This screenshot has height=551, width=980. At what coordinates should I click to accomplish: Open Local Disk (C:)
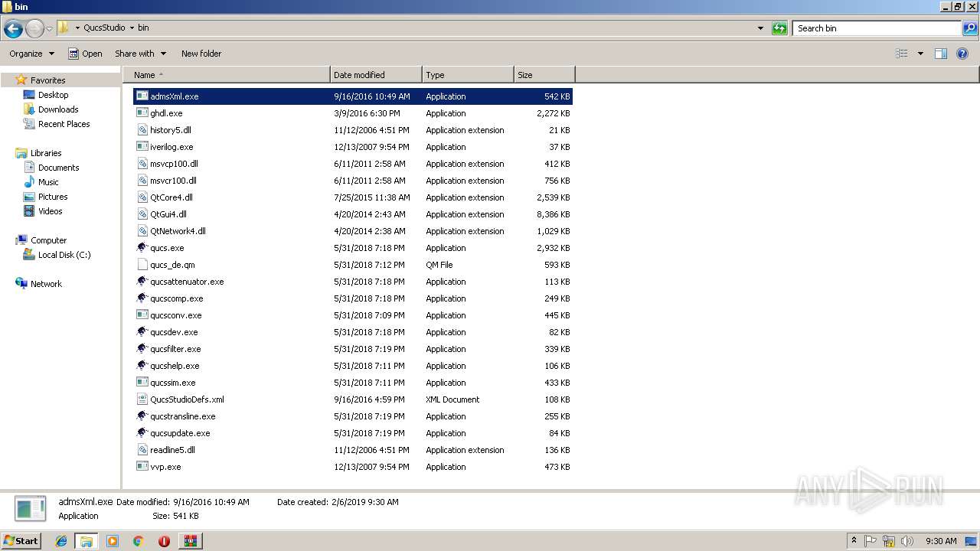pos(64,255)
